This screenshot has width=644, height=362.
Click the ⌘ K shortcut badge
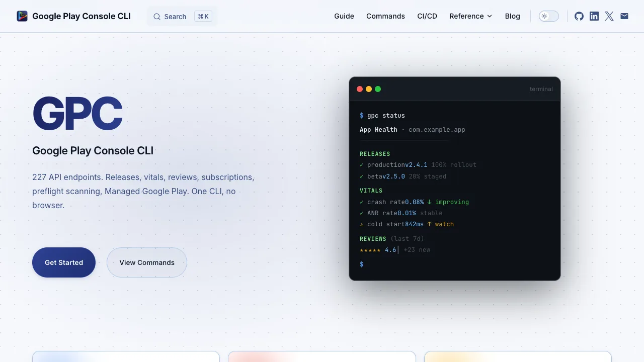click(x=203, y=17)
